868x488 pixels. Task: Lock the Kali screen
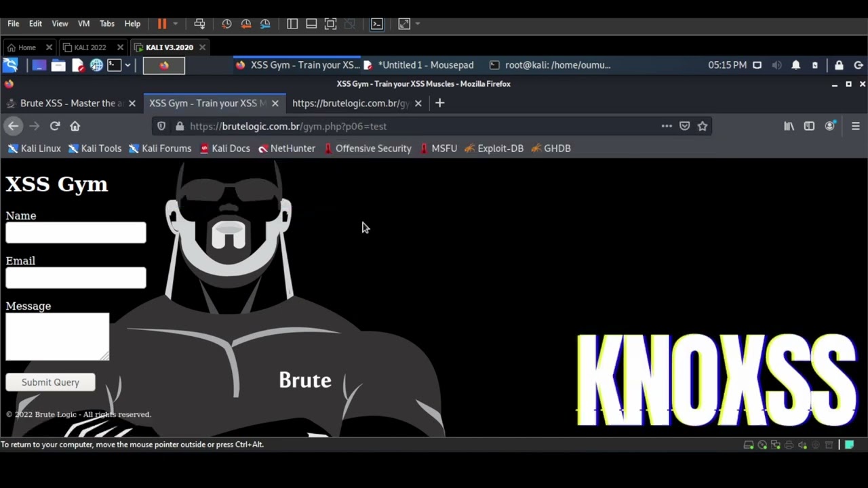click(839, 65)
